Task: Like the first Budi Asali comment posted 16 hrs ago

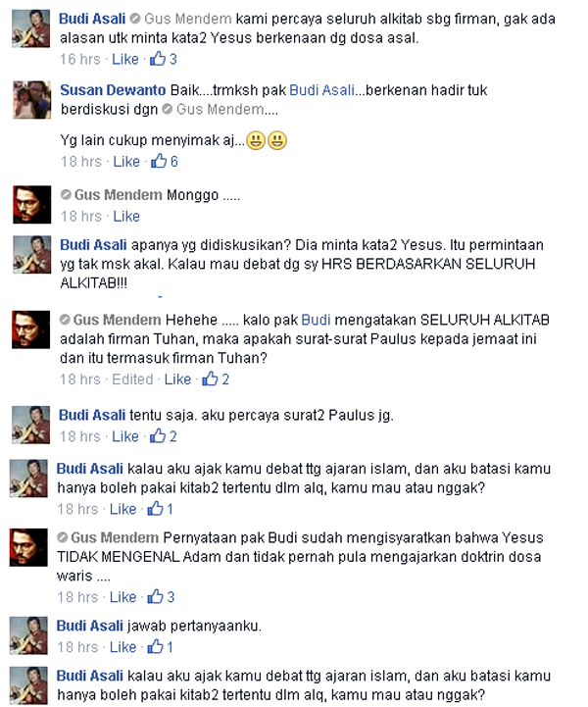Action: tap(125, 59)
